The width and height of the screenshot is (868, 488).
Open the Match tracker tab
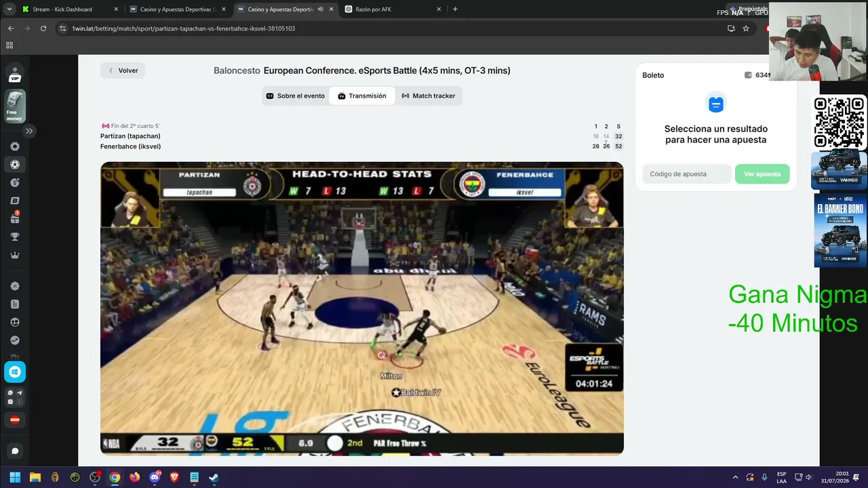point(429,96)
